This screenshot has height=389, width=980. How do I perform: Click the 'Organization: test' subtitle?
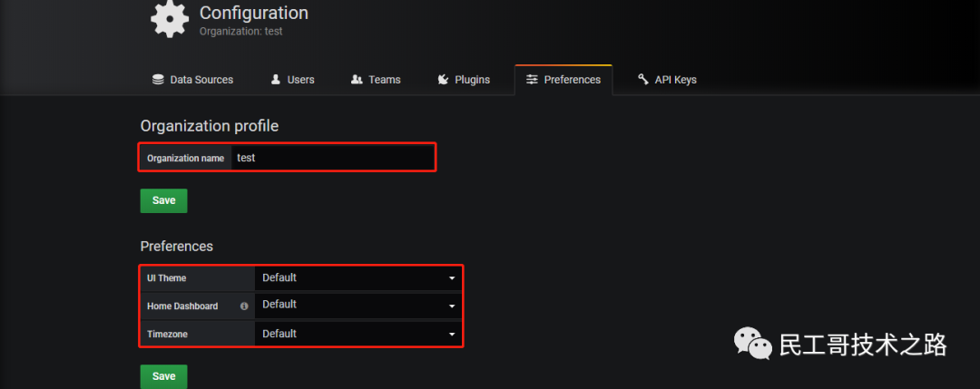(x=240, y=31)
